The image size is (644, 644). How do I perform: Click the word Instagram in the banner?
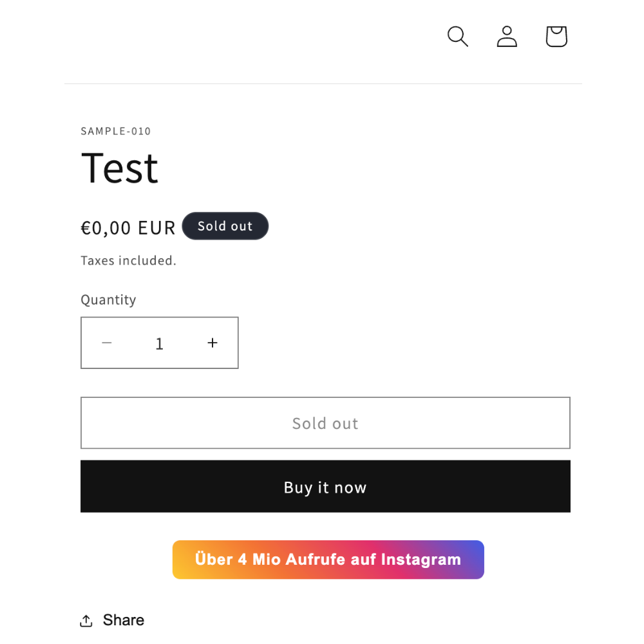pos(421,560)
